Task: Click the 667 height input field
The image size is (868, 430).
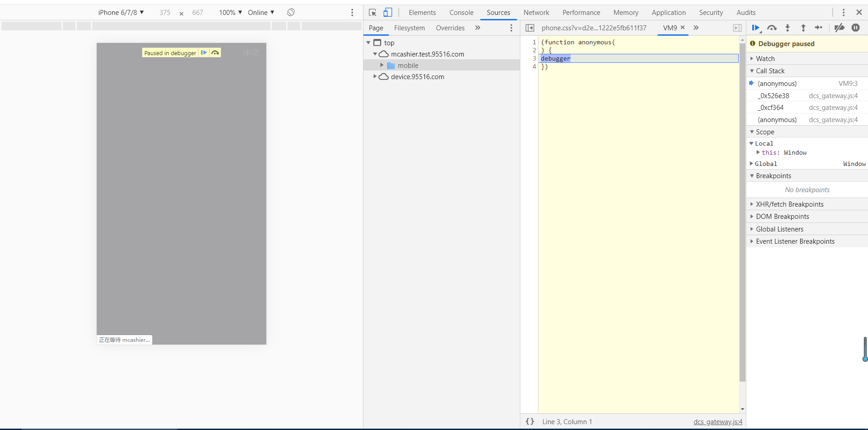Action: tap(198, 13)
